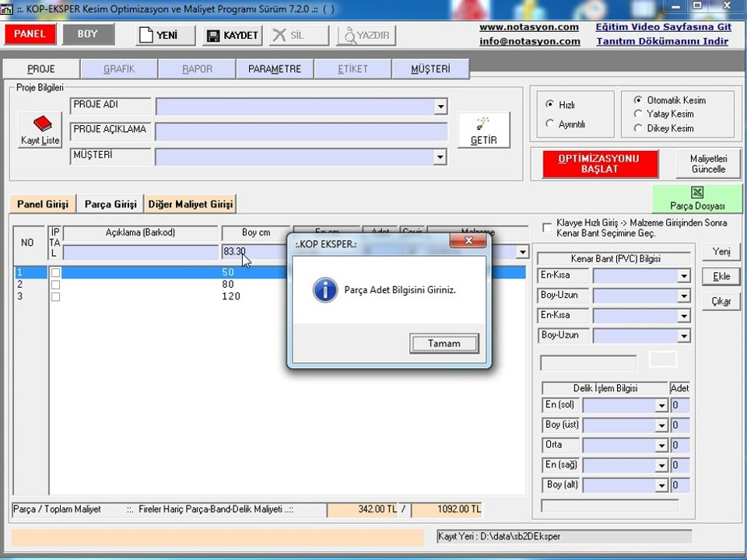Viewport: 747px width, 560px height.
Task: Expand the PROJE ADI dropdown
Action: (x=440, y=107)
